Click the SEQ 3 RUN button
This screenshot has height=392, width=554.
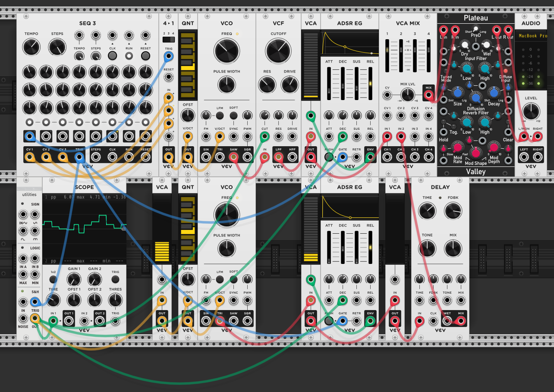(x=129, y=56)
